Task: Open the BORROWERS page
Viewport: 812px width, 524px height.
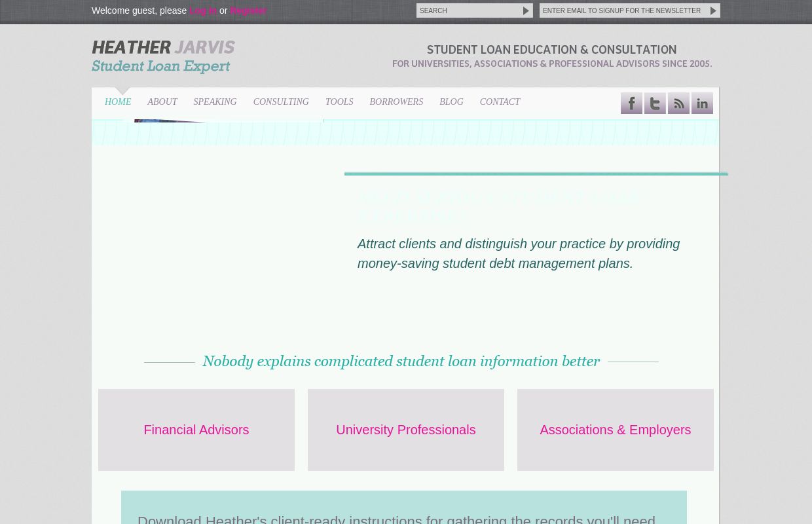Action: tap(396, 102)
